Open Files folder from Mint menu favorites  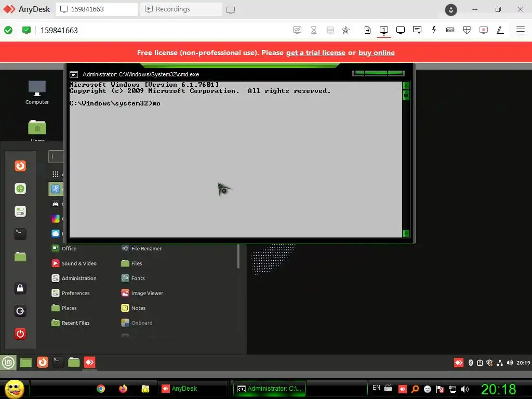point(20,257)
